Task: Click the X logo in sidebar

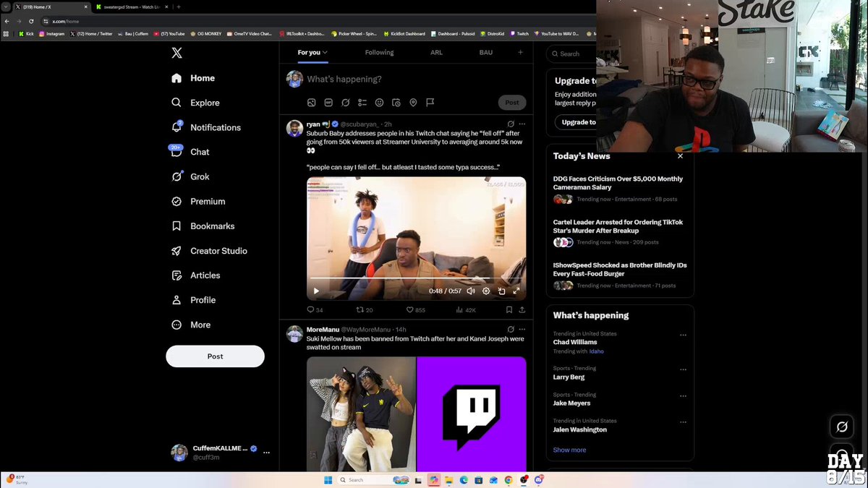Action: [176, 53]
